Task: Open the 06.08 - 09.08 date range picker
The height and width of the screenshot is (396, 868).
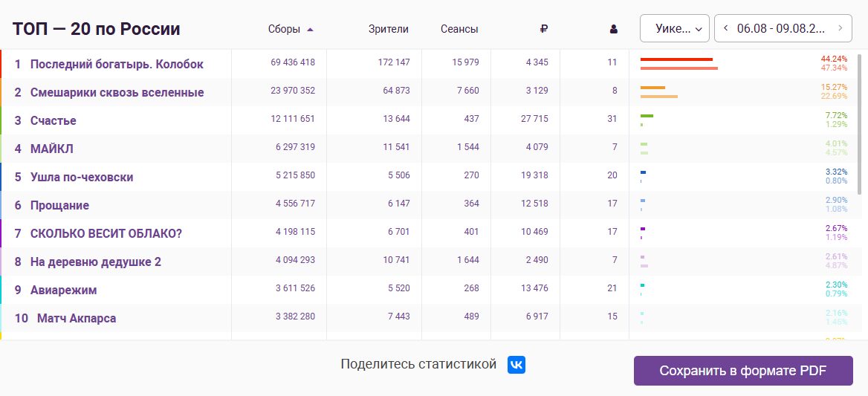Action: pos(783,28)
